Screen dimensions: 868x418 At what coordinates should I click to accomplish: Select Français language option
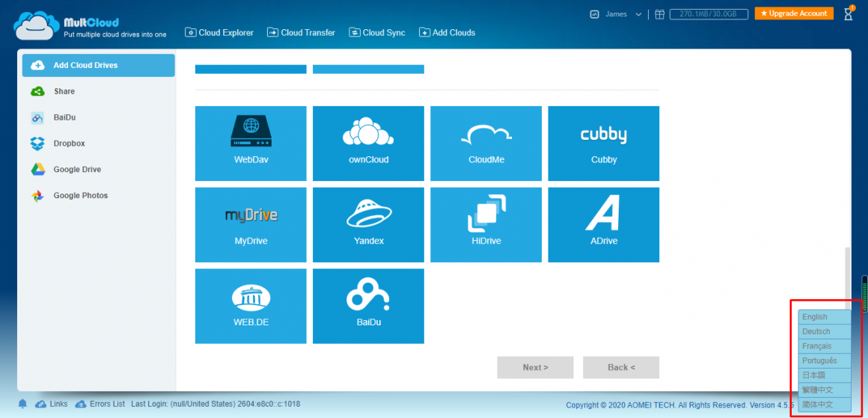(825, 346)
